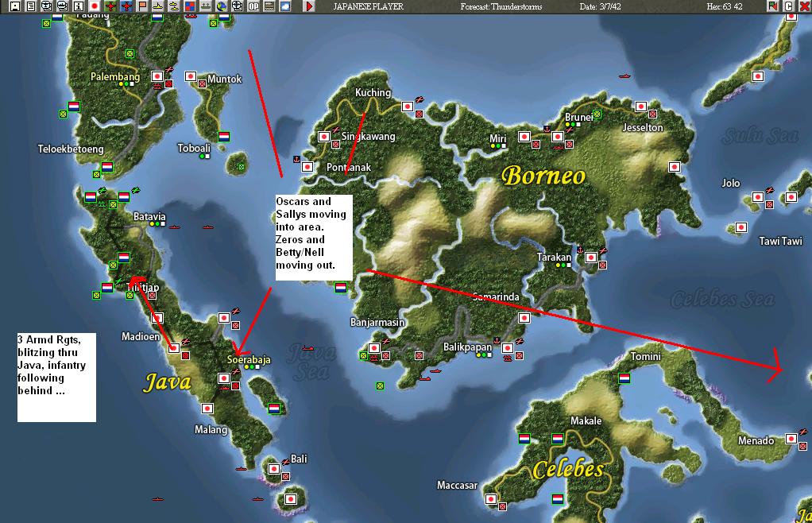
Task: Select Japanese flag unit near Jolo
Action: click(x=758, y=197)
